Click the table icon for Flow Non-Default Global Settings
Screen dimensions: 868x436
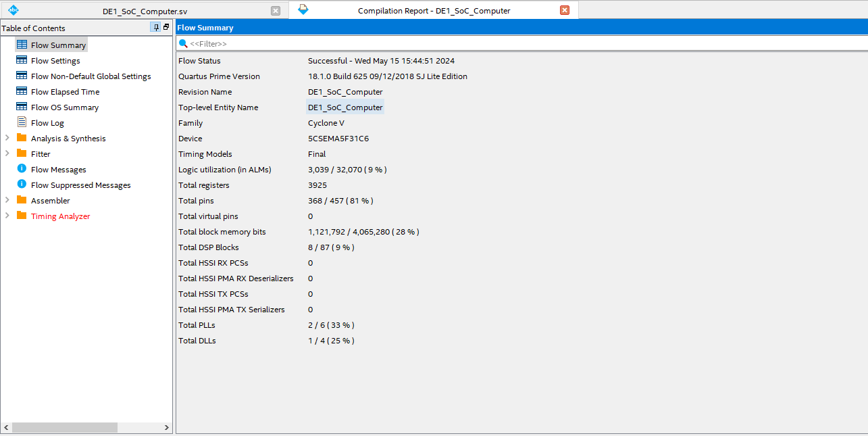(22, 76)
